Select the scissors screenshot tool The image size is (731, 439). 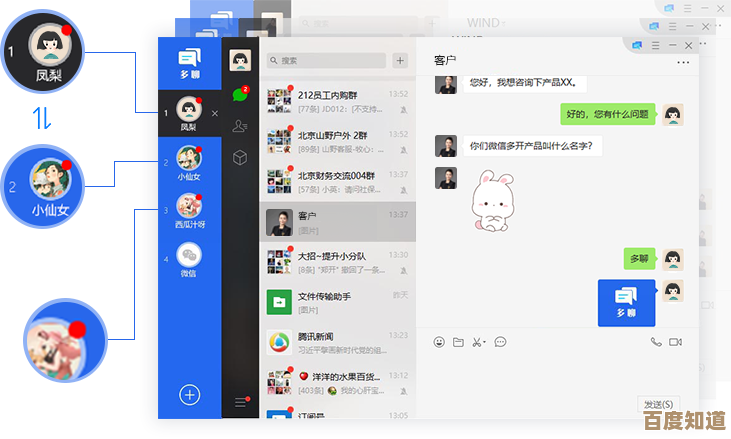(x=478, y=342)
